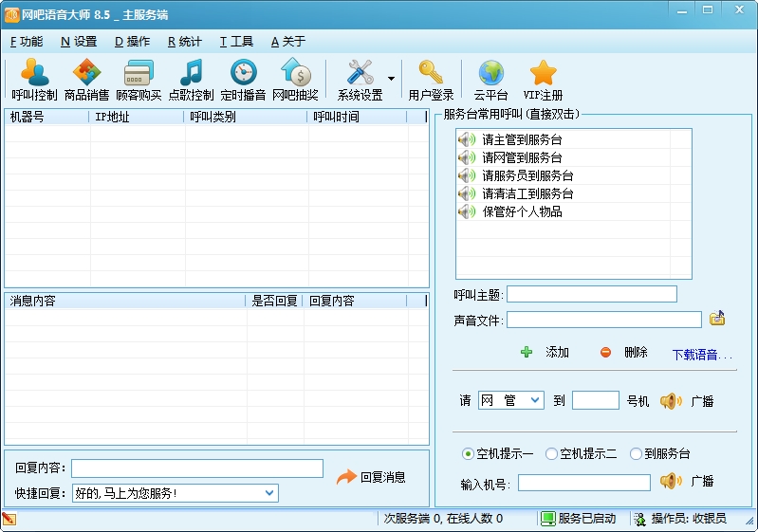The height and width of the screenshot is (532, 758).
Task: Browse for sound file folder icon
Action: (717, 319)
